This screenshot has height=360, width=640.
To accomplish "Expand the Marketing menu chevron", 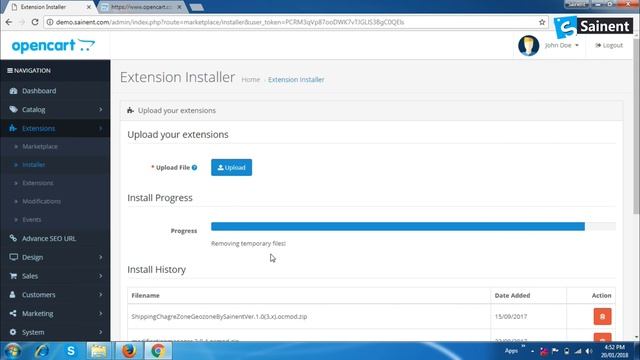I will click(x=100, y=313).
